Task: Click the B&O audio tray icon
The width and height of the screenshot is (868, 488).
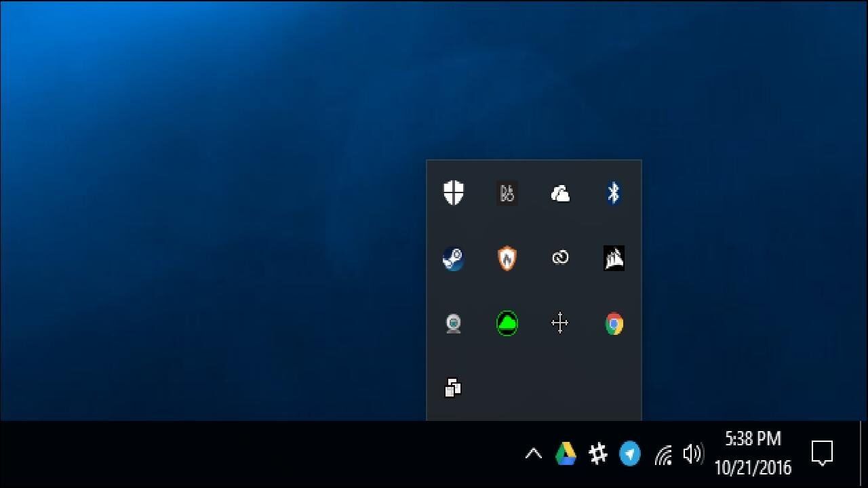Action: tap(507, 193)
